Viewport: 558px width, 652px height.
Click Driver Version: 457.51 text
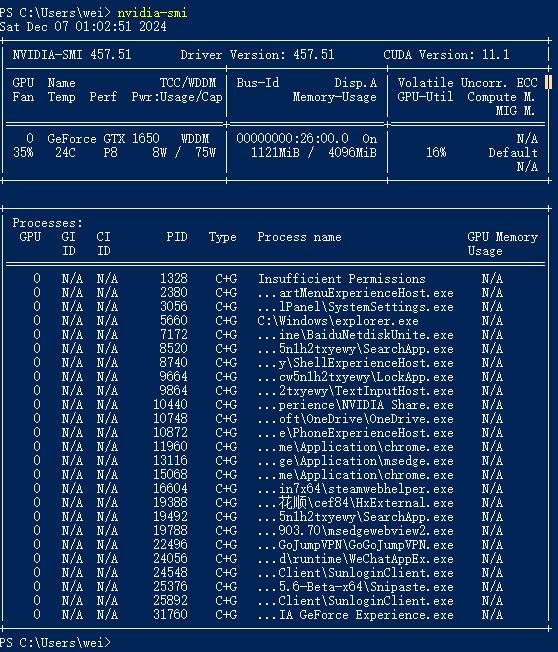257,55
